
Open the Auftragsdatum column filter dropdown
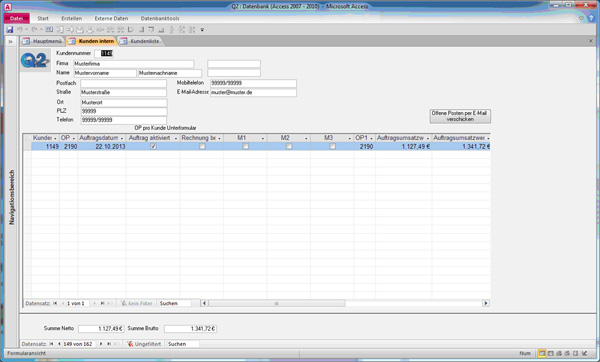[x=122, y=138]
